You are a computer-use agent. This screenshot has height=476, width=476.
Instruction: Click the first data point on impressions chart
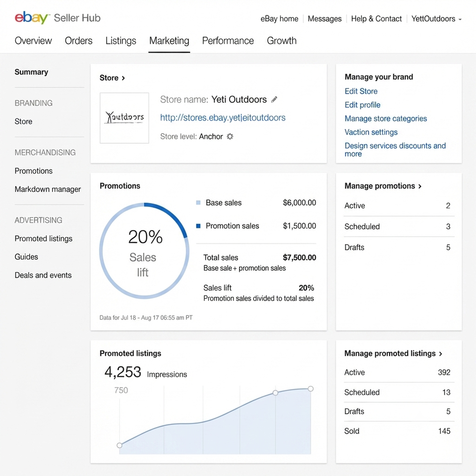click(119, 445)
